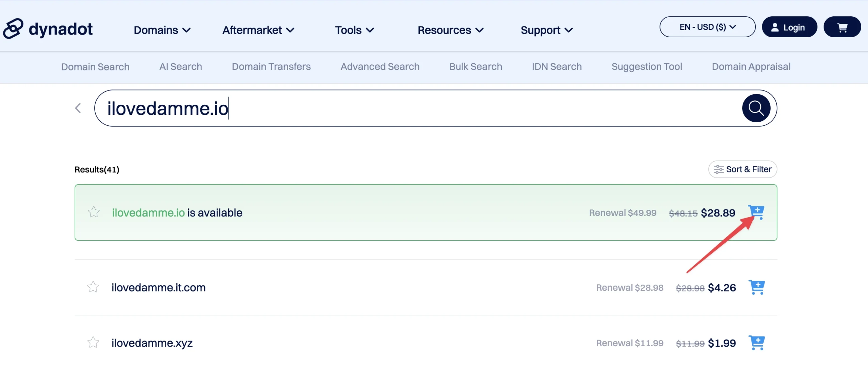This screenshot has height=369, width=868.
Task: Go back using left chevron arrow
Action: [78, 108]
